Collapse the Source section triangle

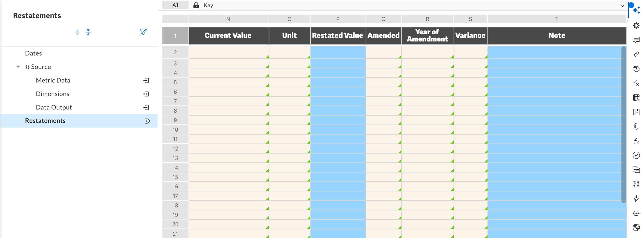(x=18, y=67)
